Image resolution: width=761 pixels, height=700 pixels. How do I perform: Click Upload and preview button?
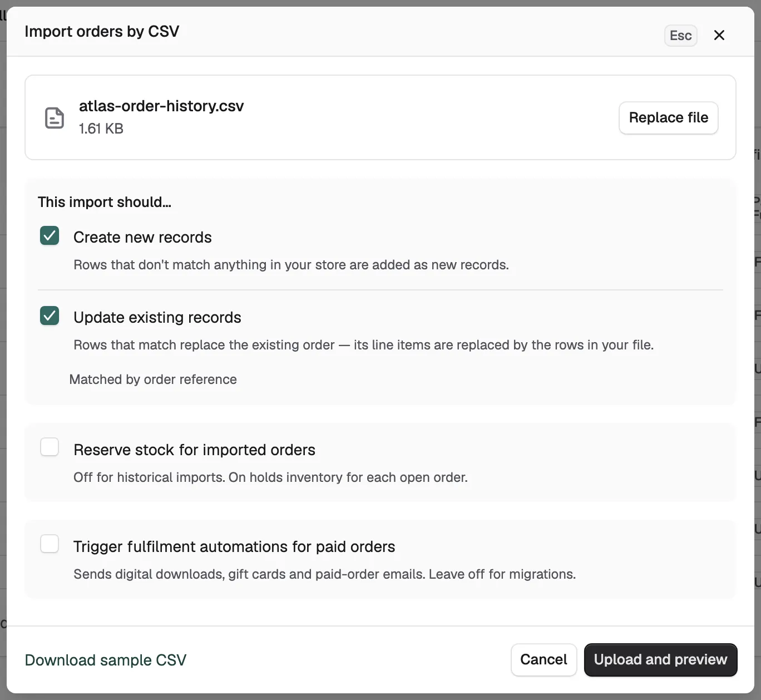point(660,660)
